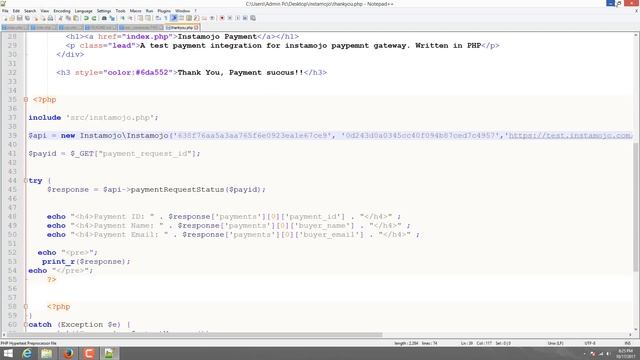This screenshot has width=640, height=360.
Task: Click the Notepad++ taskbar icon
Action: pyautogui.click(x=109, y=353)
